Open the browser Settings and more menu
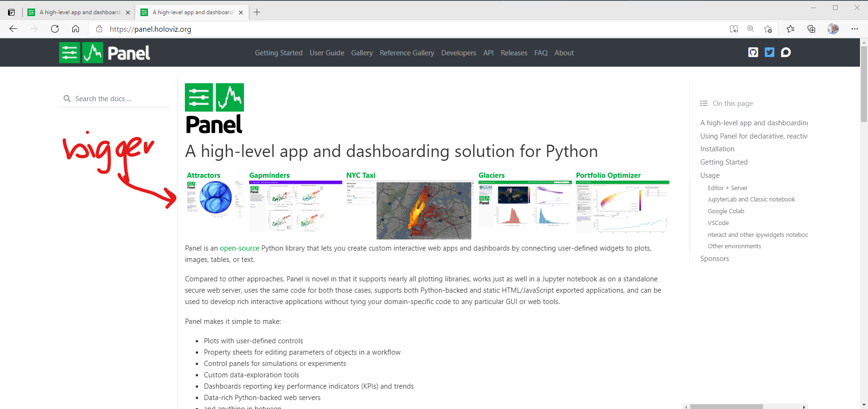Screen dimensions: 868x409 [x=855, y=29]
